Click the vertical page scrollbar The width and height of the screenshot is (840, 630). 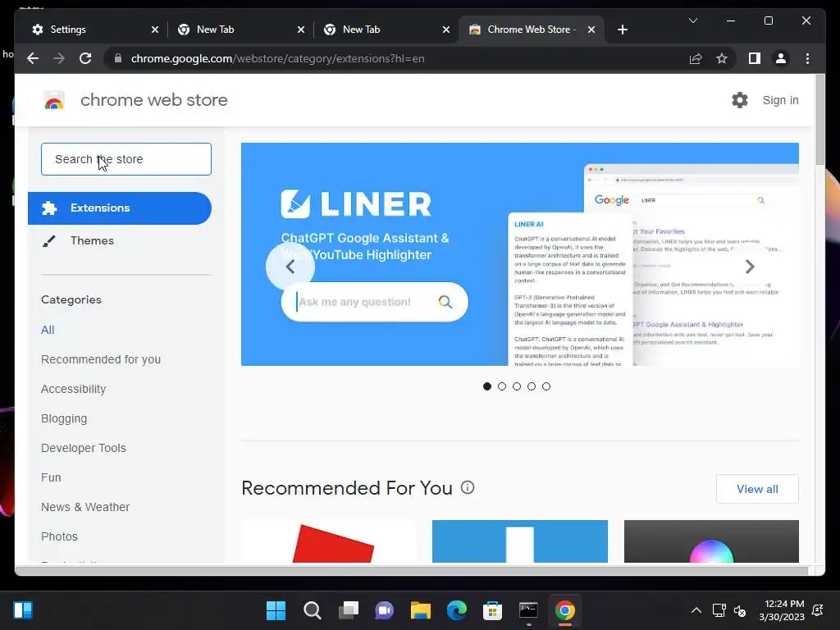819,120
